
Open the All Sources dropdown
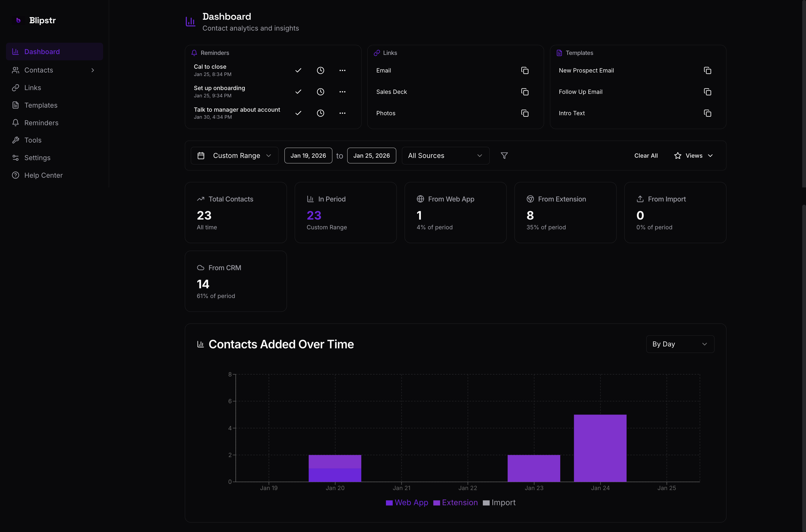click(445, 156)
